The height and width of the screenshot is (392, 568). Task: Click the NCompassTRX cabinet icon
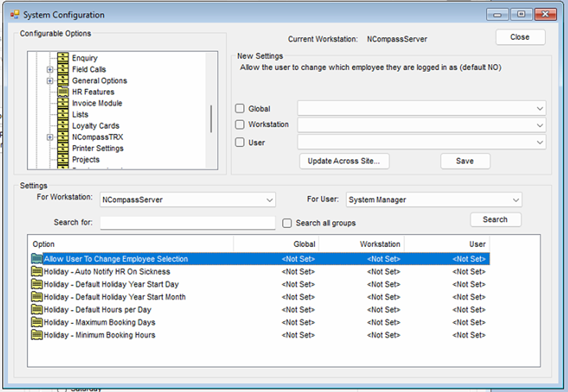point(63,137)
